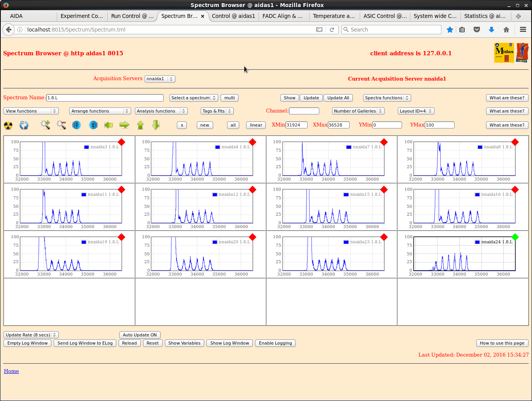Screen dimensions: 532x401
Task: Click the blue legend swatch for nnaida12
Action: point(215,195)
